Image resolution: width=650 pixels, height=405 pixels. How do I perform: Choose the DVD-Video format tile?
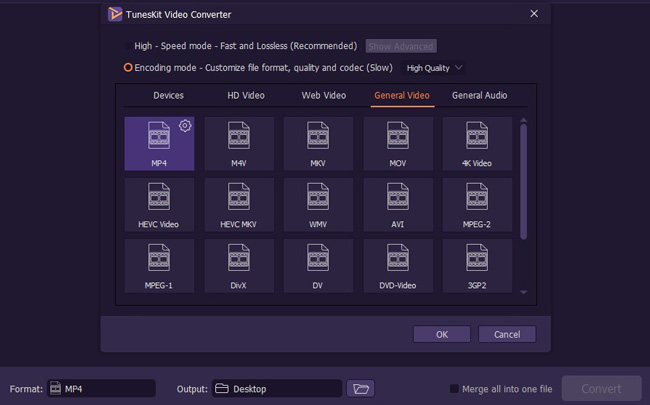click(398, 266)
